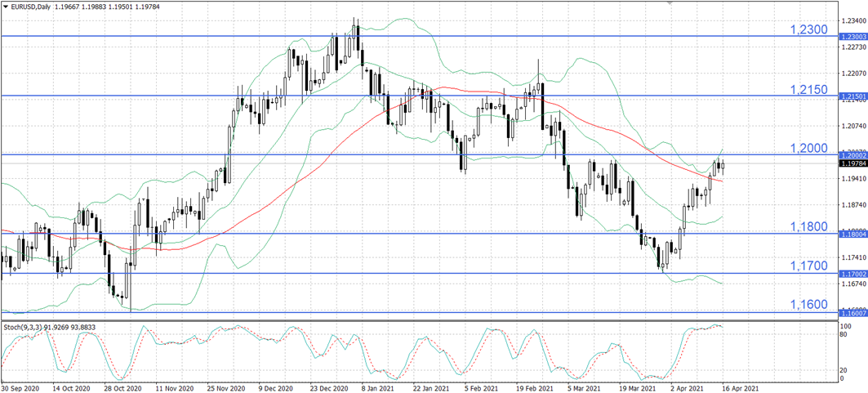Click the large blue 1,2150 level label
This screenshot has height=393, width=868.
808,89
